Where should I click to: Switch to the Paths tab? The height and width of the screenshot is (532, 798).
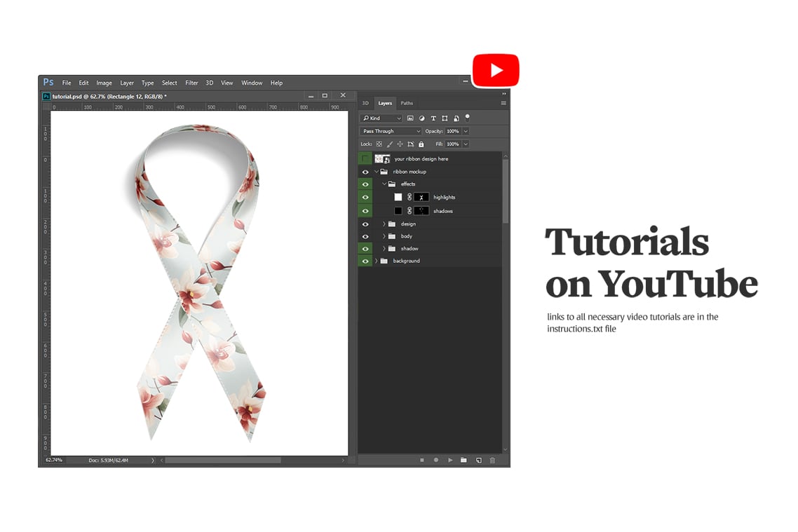407,102
